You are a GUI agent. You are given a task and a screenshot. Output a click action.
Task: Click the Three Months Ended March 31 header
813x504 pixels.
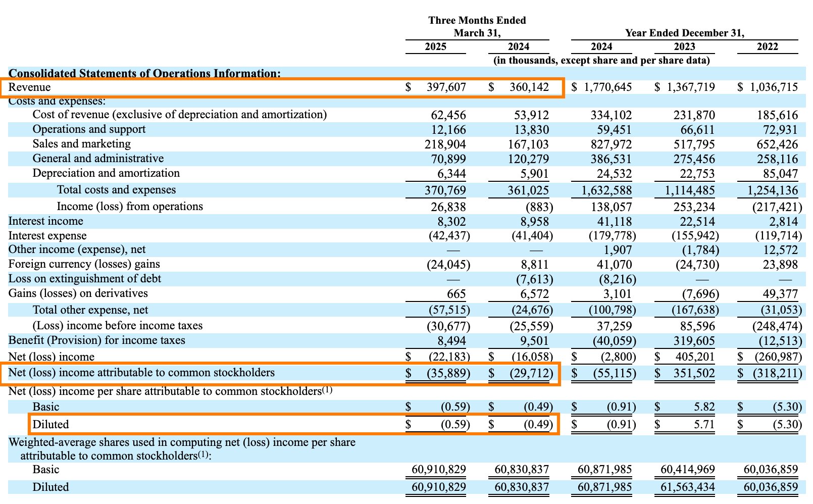tap(477, 27)
